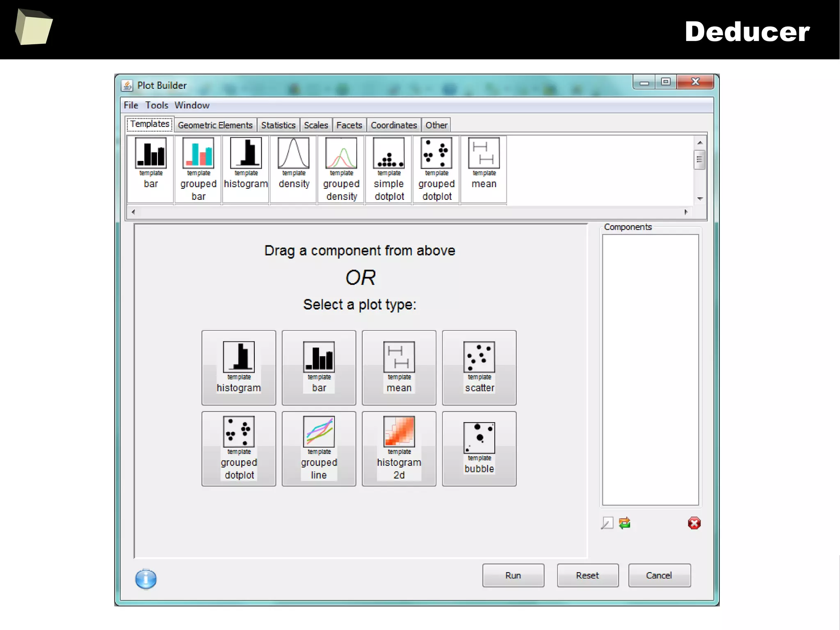This screenshot has width=840, height=630.
Task: Click the Reset button
Action: point(587,575)
